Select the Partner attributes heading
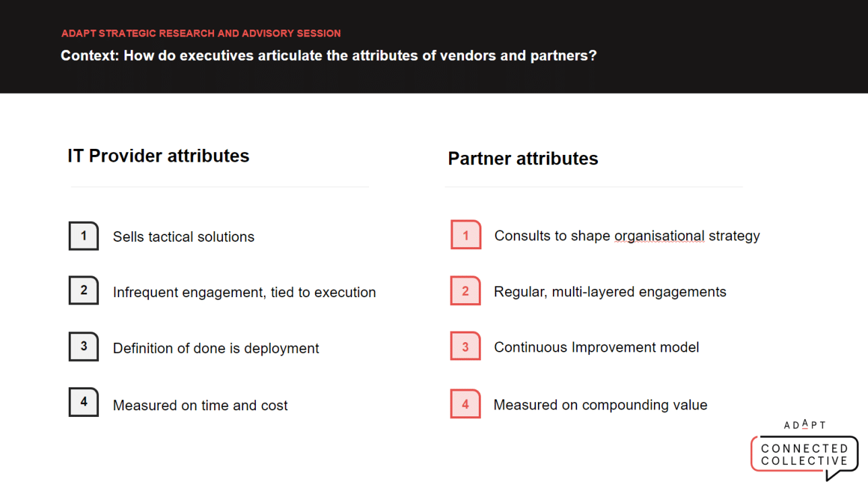The height and width of the screenshot is (485, 868). point(523,158)
